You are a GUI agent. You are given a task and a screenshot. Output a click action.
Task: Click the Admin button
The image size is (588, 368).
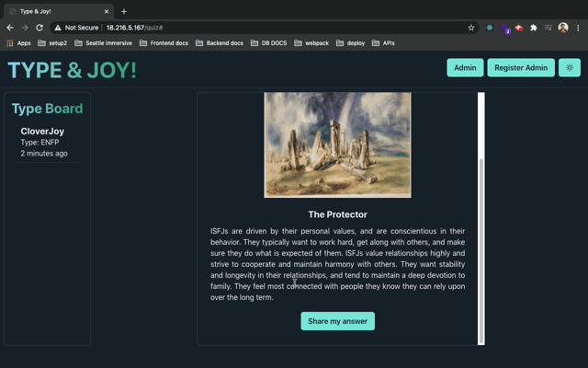(465, 67)
